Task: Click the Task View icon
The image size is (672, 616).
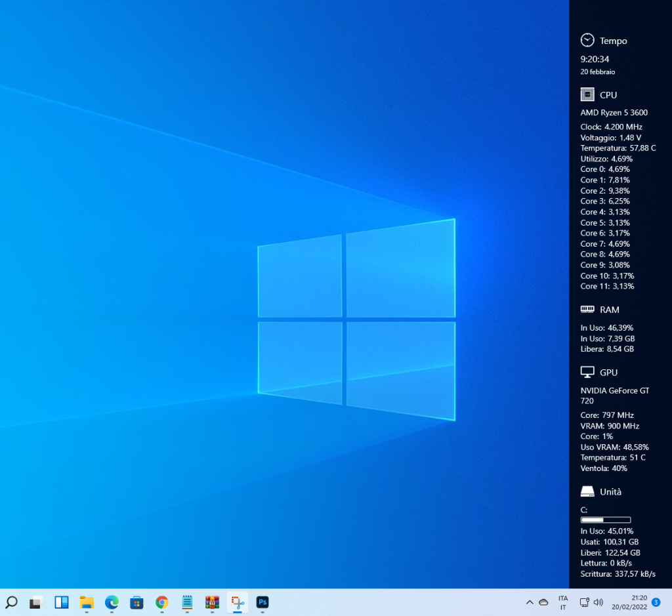Action: [36, 602]
